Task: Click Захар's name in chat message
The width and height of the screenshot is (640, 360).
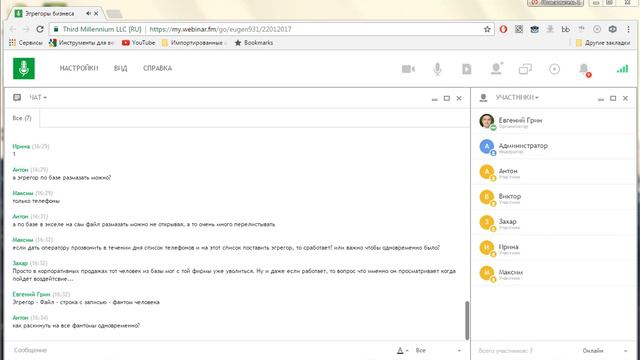Action: (x=20, y=263)
